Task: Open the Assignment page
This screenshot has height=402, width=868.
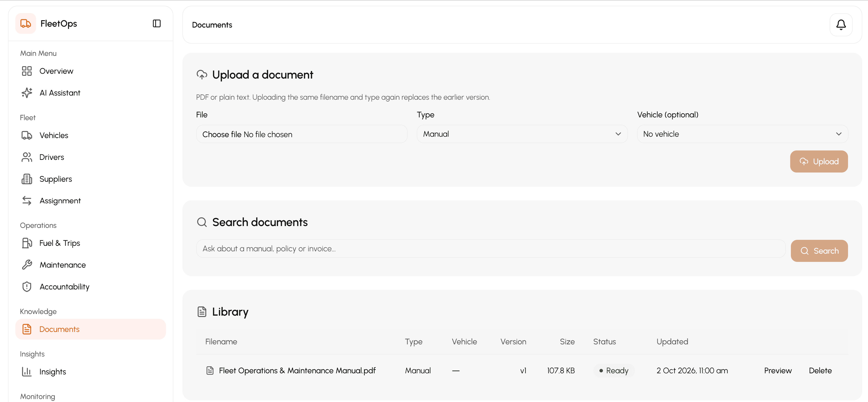Action: [90, 201]
